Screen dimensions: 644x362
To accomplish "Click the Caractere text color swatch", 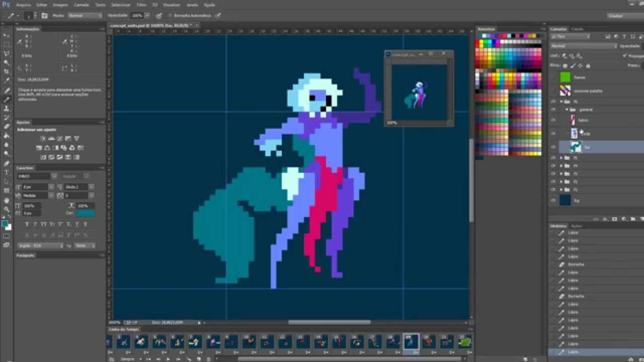I will [85, 213].
